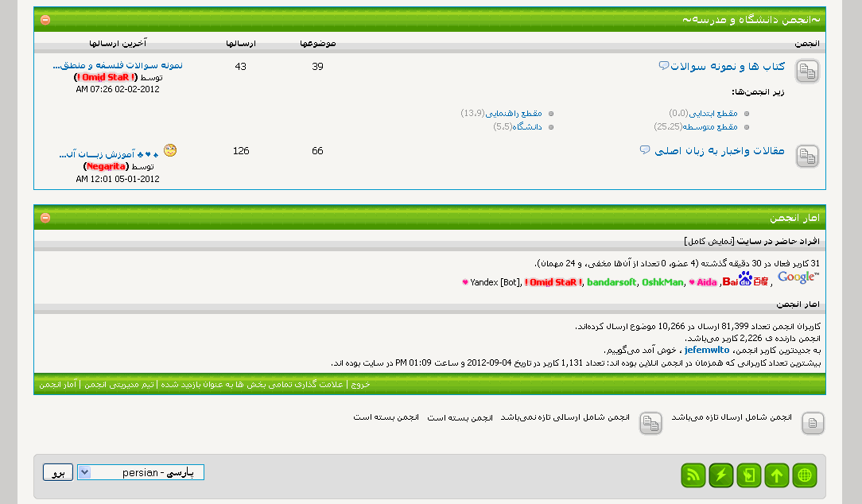862x504 pixels.
Task: Click the forum status icon beside مقالات واخبار
Action: point(807,157)
